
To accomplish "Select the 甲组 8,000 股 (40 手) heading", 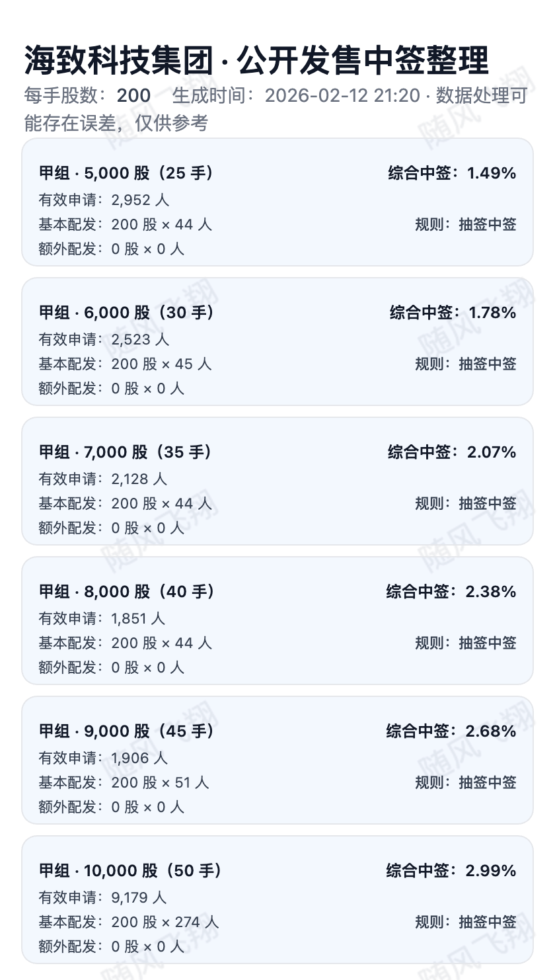I will [127, 592].
